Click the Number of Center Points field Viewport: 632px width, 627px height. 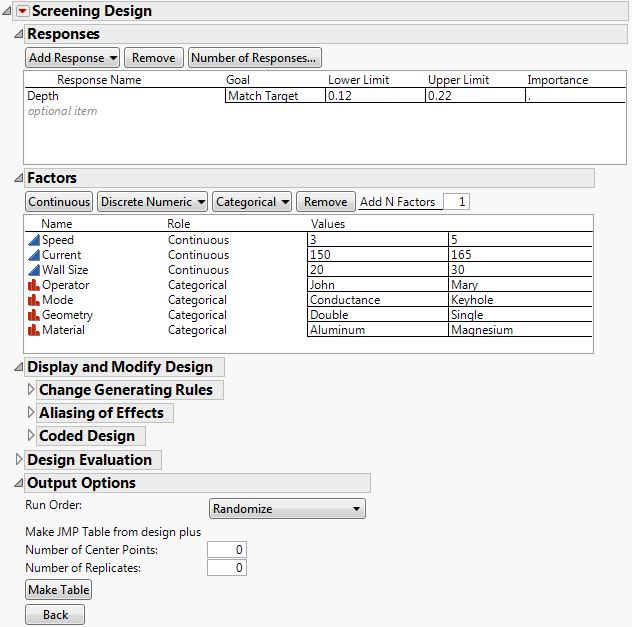(226, 550)
